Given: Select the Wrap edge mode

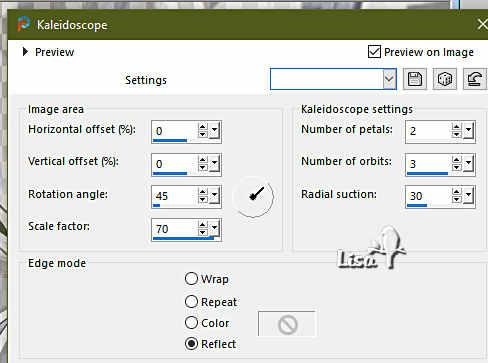Looking at the screenshot, I should pos(191,279).
